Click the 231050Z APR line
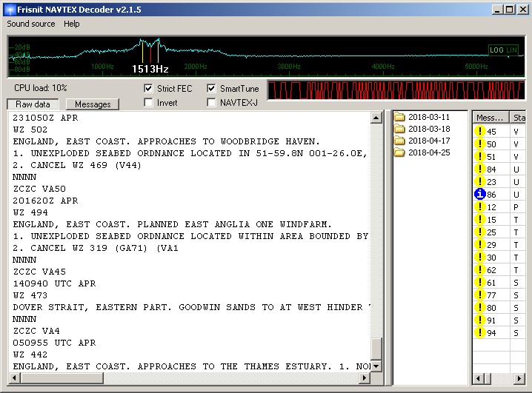The height and width of the screenshot is (393, 532). point(45,118)
